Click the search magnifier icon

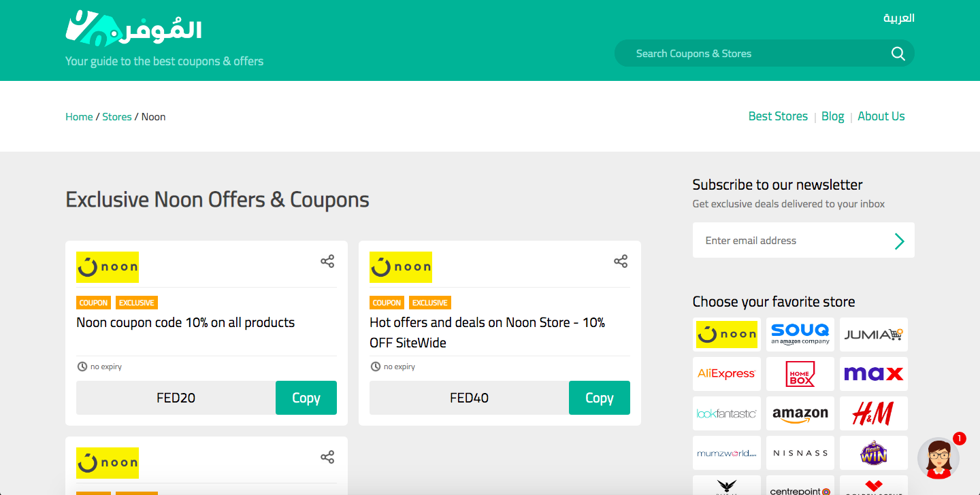click(898, 54)
